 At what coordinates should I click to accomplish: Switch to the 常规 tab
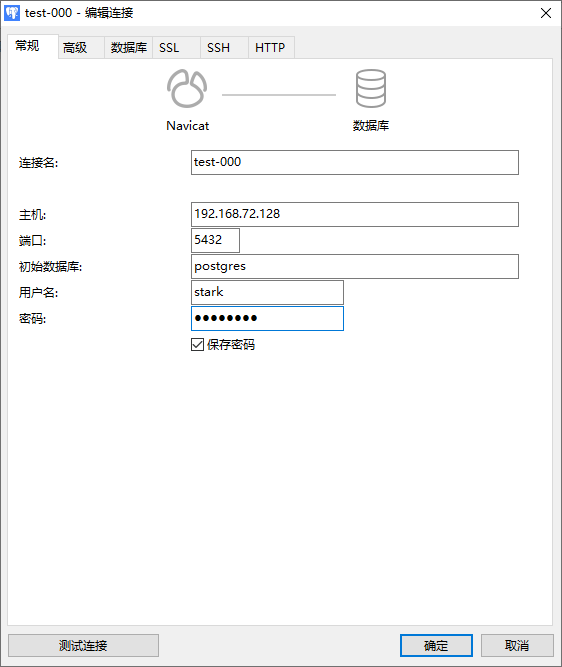click(x=32, y=46)
